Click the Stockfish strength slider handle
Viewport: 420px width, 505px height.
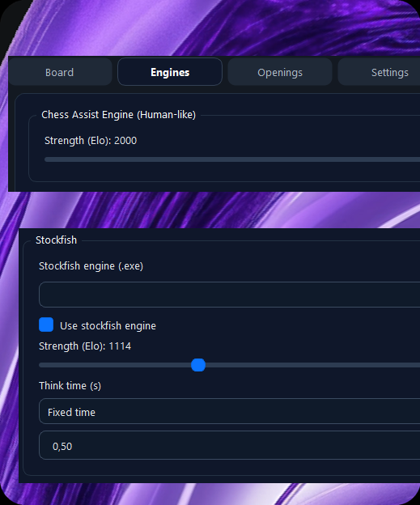click(198, 365)
